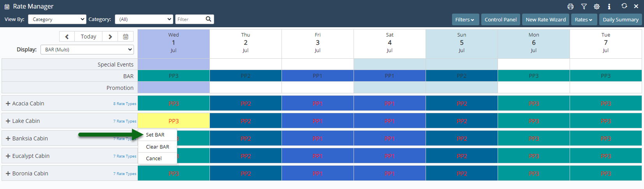Click the search magnifier in Filter box
644x189 pixels.
208,19
